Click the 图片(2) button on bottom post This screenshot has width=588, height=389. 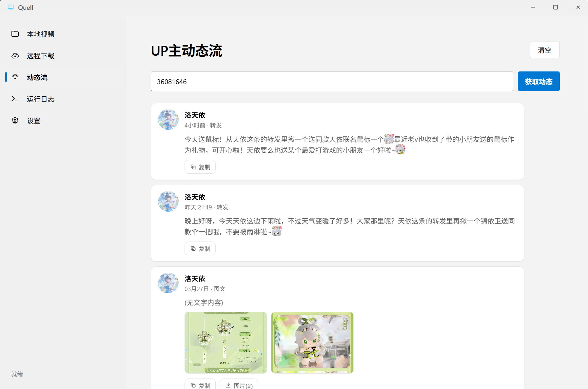(239, 385)
